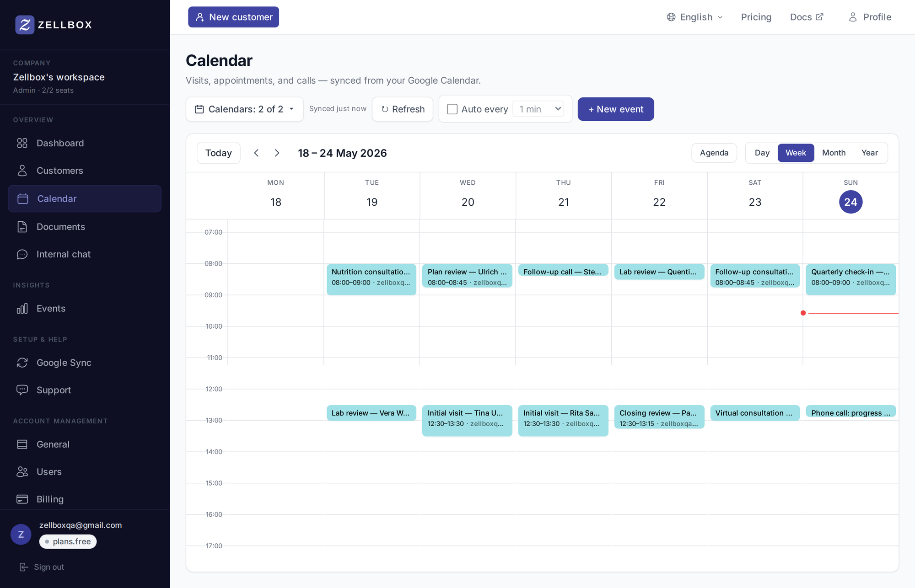
Task: Open Billing card icon
Action: (22, 499)
